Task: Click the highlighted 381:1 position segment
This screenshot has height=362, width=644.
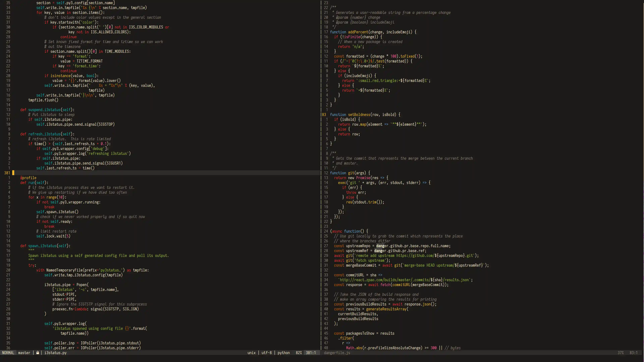Action: pos(310,353)
